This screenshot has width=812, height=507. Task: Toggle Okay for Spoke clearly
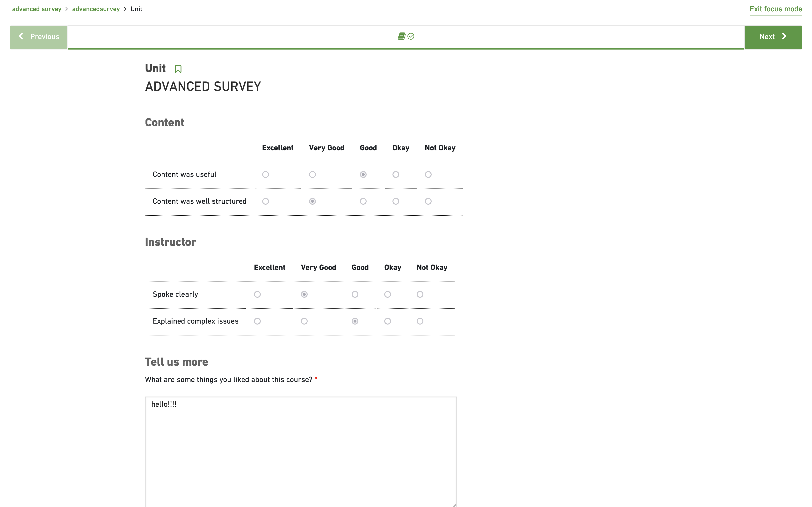387,294
